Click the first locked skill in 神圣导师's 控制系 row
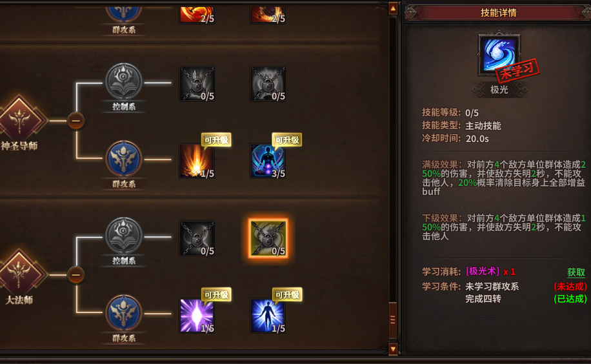The height and width of the screenshot is (364, 591). click(x=197, y=84)
